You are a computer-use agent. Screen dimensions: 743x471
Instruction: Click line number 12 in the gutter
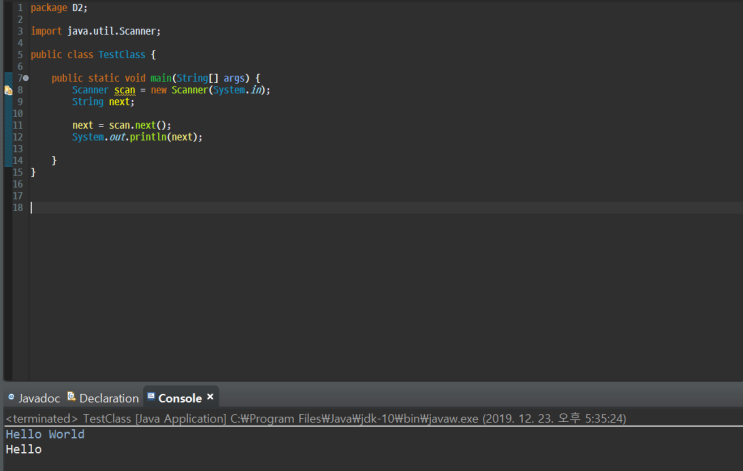pos(17,137)
